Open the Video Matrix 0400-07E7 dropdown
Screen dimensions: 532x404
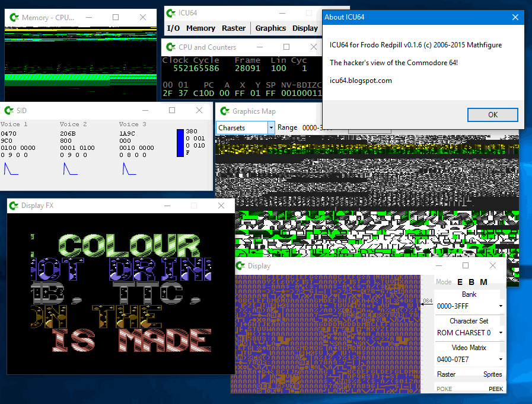point(501,359)
